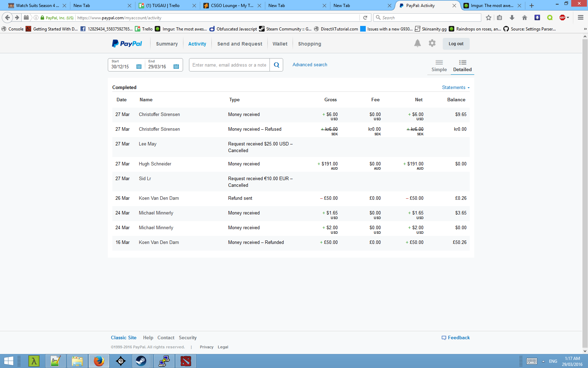The width and height of the screenshot is (588, 368).
Task: Focus the name or email search field
Action: click(229, 65)
